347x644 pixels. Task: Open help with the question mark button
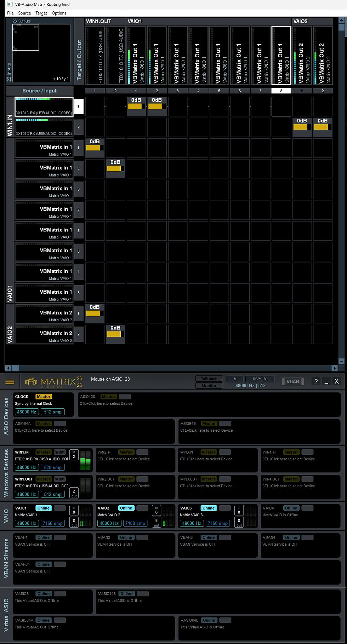click(316, 381)
